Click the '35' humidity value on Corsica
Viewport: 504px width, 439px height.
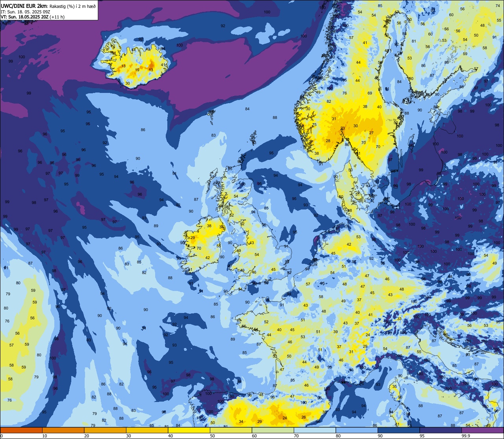[395, 387]
